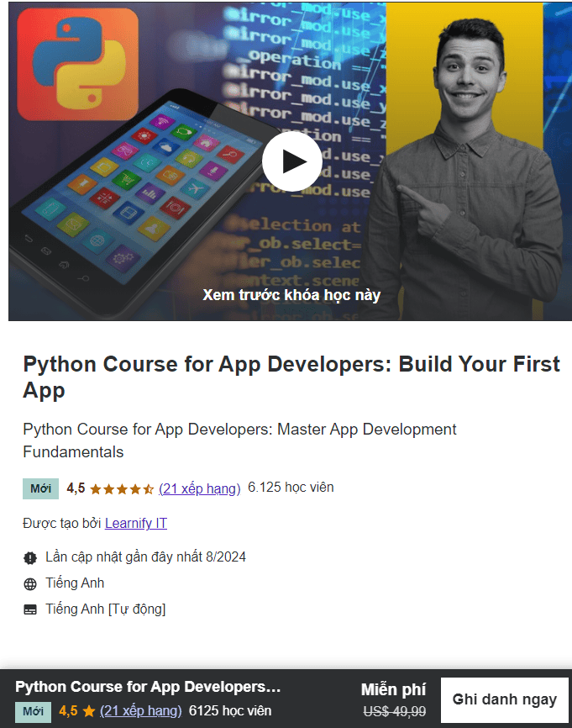Click the man's photo in the preview image

(x=464, y=167)
